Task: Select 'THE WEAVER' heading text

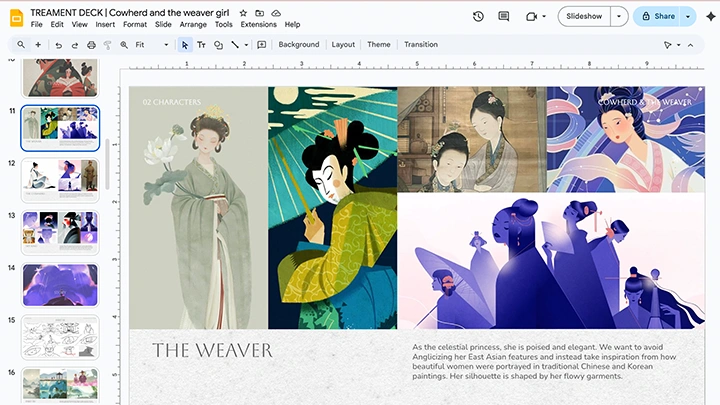Action: pos(212,350)
